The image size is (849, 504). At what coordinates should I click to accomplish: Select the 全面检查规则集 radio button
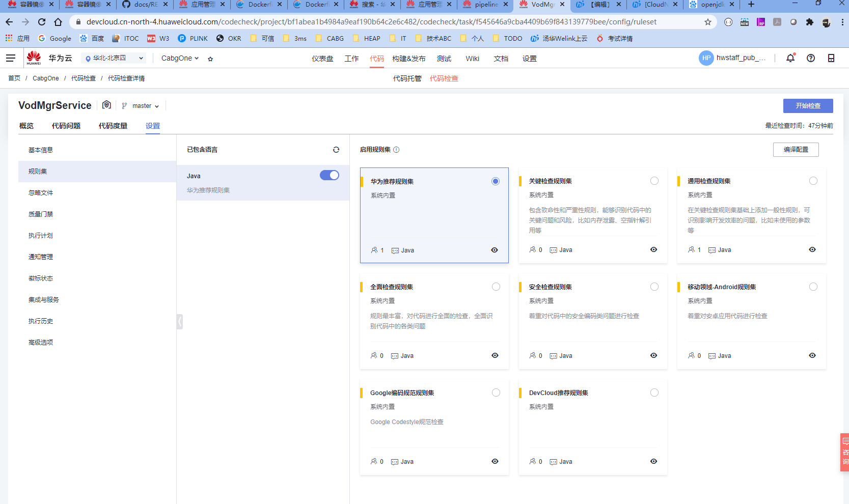pyautogui.click(x=496, y=287)
